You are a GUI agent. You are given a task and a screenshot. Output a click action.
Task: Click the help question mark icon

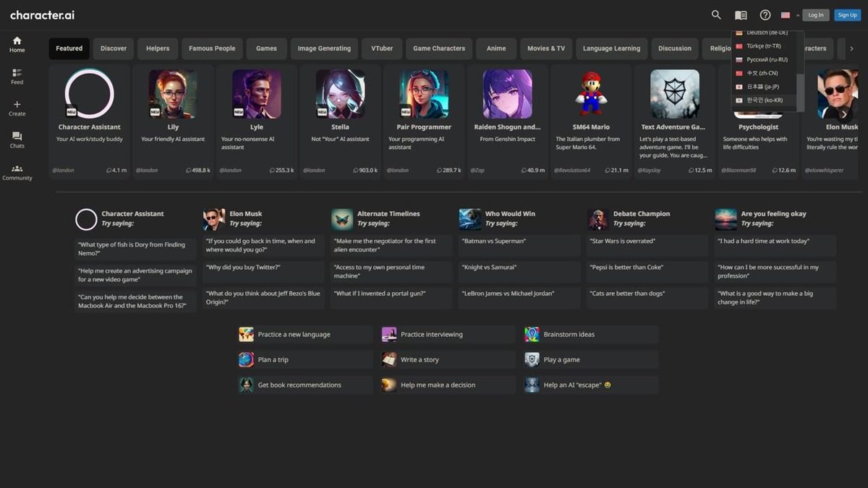tap(765, 15)
